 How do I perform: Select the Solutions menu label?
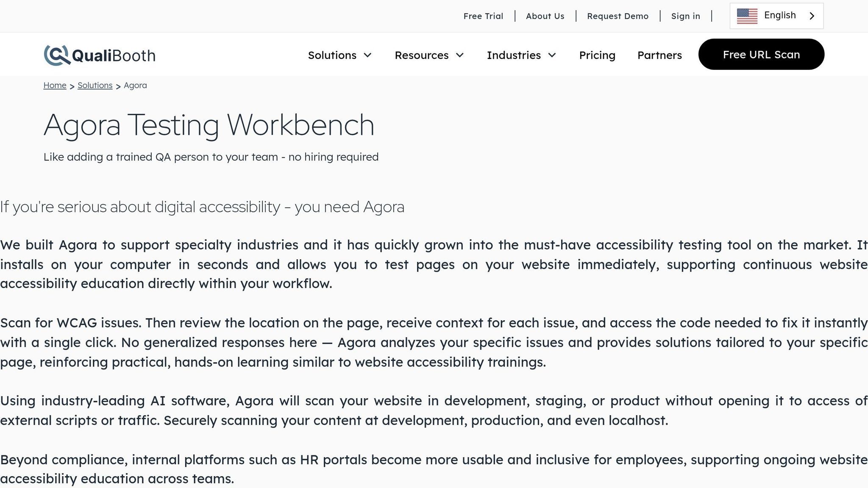point(332,55)
